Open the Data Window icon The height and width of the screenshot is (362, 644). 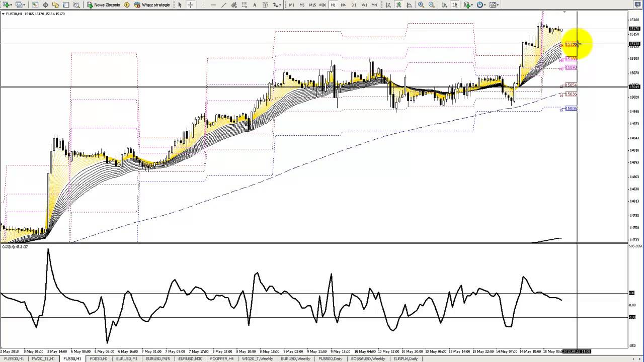(45, 5)
